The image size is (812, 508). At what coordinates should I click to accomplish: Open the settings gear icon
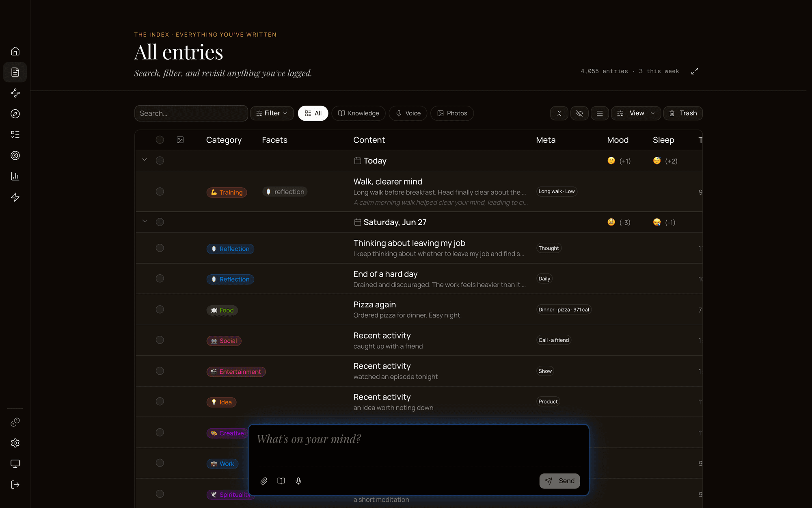(x=15, y=443)
